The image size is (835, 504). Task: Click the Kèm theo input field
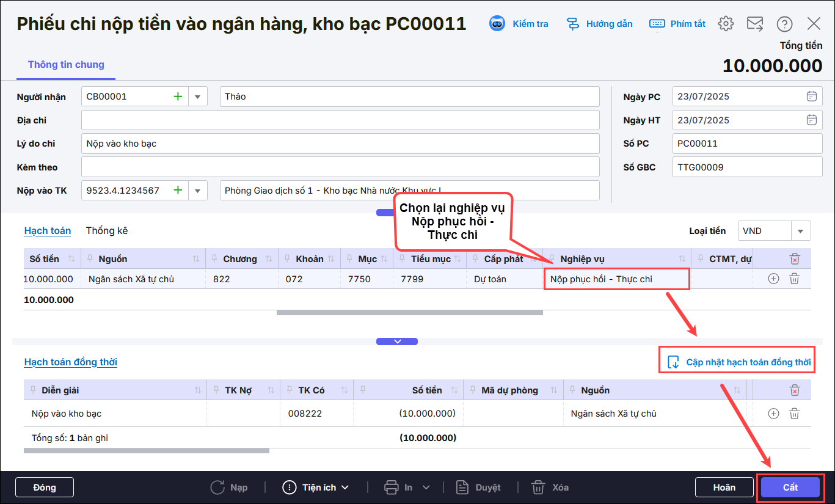(340, 167)
